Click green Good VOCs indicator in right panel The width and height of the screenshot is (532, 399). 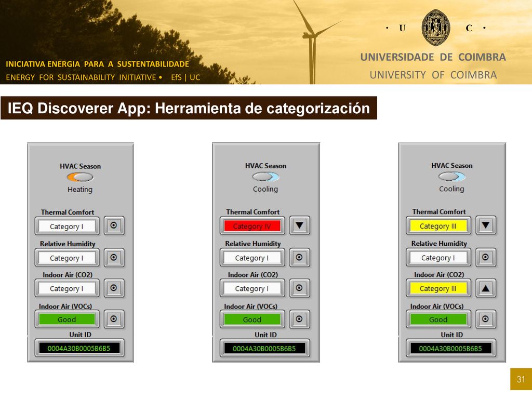pyautogui.click(x=438, y=320)
